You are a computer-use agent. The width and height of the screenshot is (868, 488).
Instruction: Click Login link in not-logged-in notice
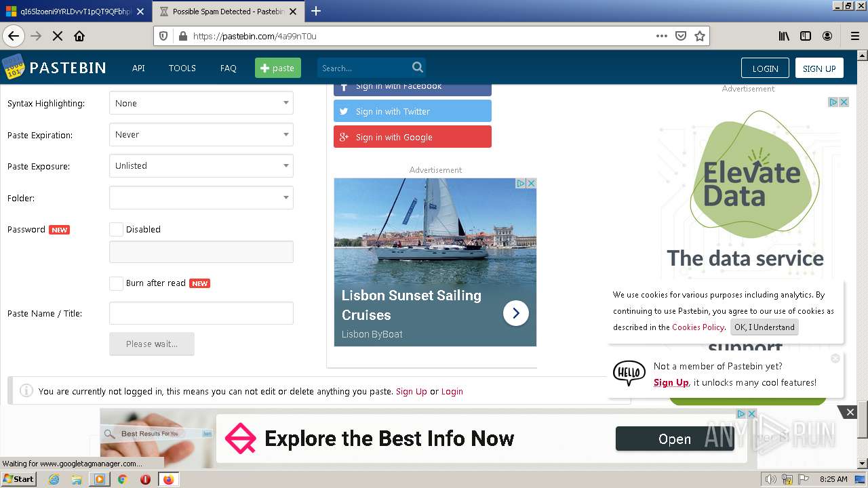coord(452,391)
